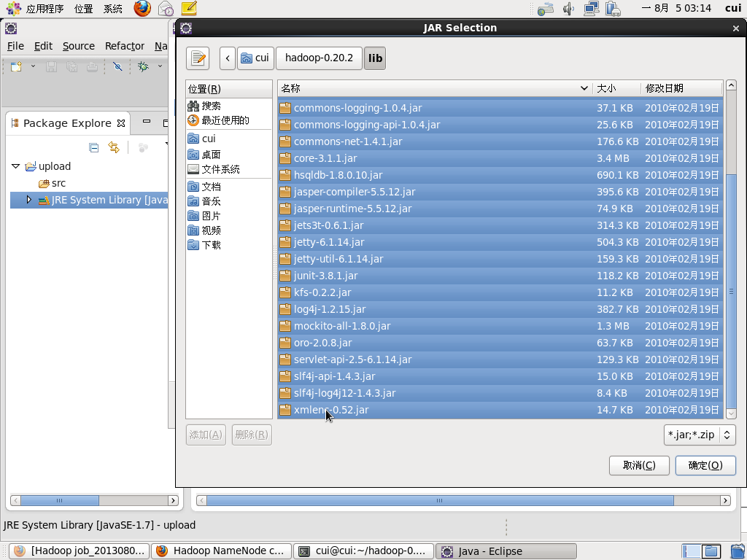Click the Package Explorer tab
Image resolution: width=747 pixels, height=560 pixels.
(67, 123)
